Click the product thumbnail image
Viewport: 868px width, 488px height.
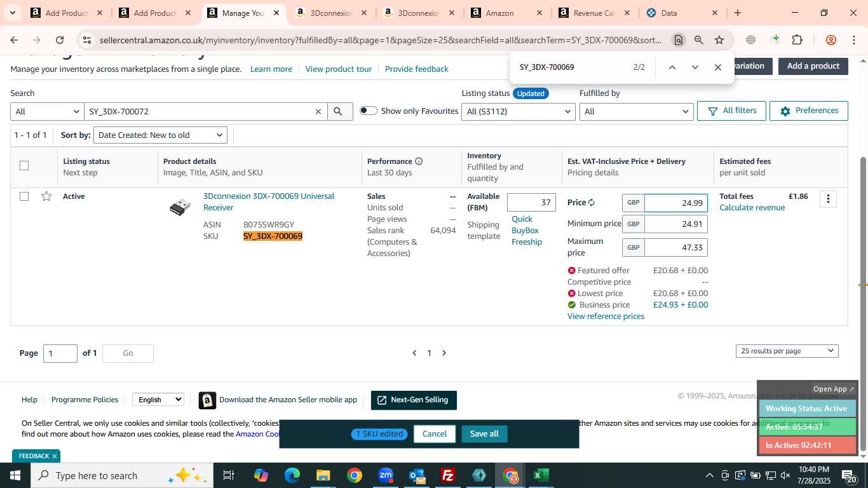tap(180, 207)
